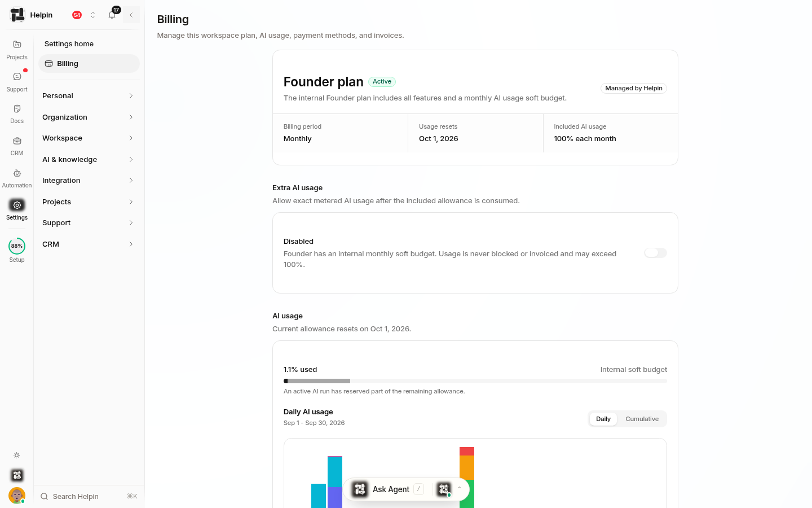812x508 pixels.
Task: Click the Billing card icon in settings nav
Action: 49,64
